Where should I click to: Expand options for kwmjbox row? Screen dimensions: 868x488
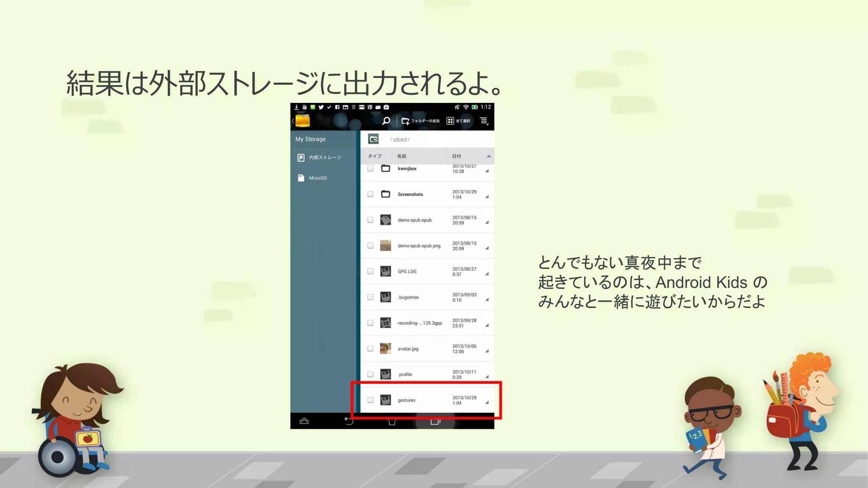[487, 171]
